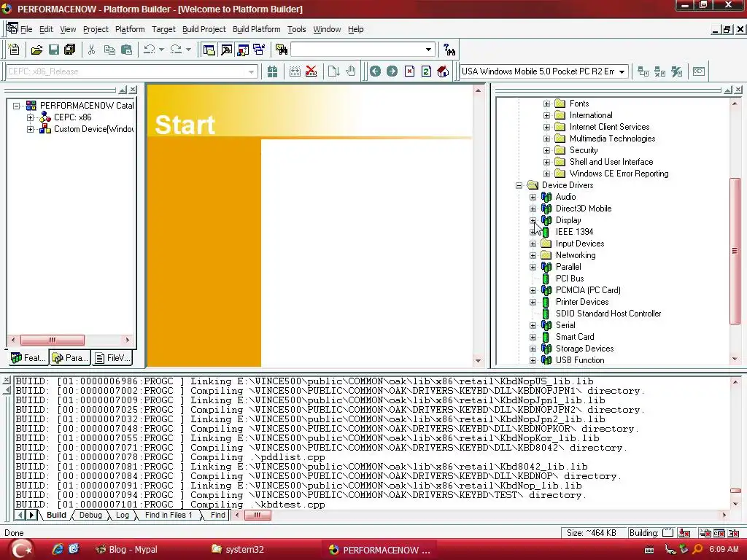Open the Undo history dropdown arrow

coord(161,50)
